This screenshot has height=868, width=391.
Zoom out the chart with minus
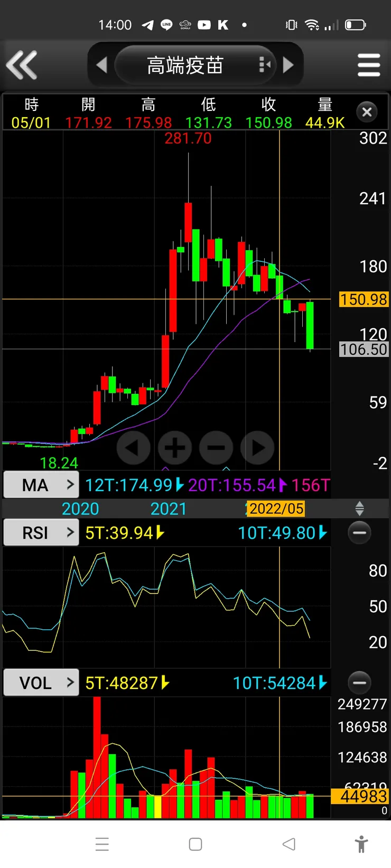(216, 448)
